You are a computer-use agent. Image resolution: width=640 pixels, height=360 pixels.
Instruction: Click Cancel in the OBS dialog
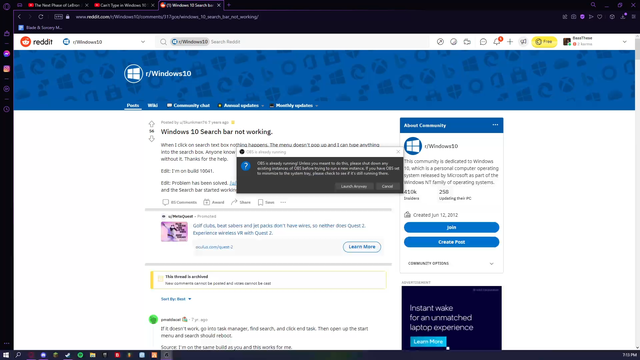pyautogui.click(x=387, y=186)
